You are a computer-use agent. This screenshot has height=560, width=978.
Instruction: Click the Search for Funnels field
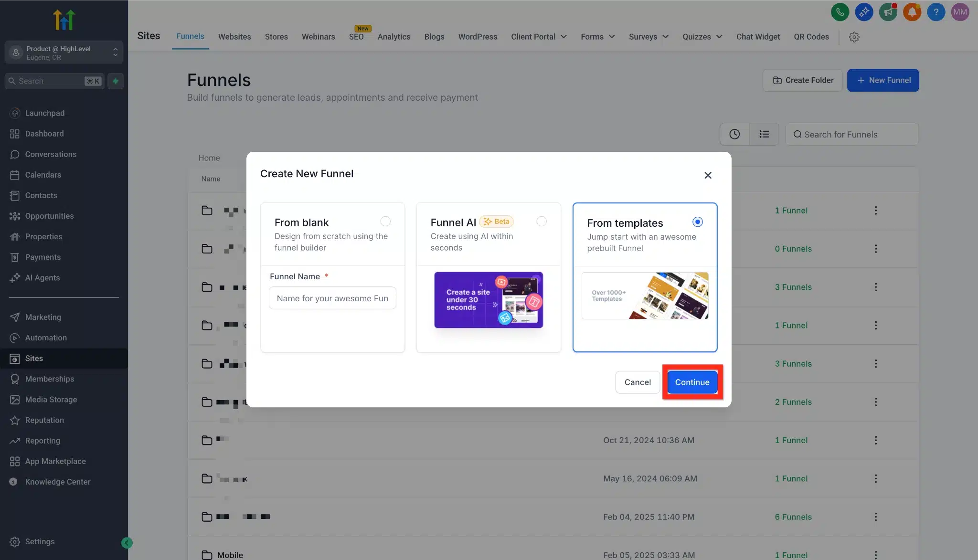point(851,134)
